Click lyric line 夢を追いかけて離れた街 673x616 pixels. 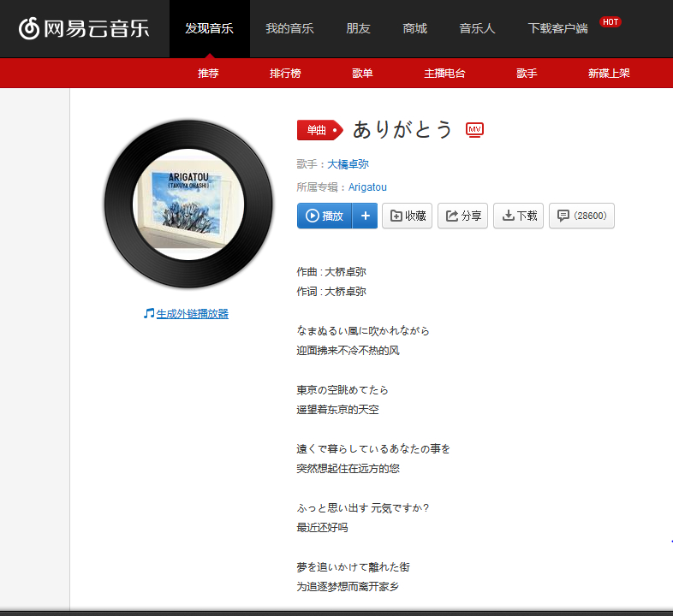click(354, 567)
